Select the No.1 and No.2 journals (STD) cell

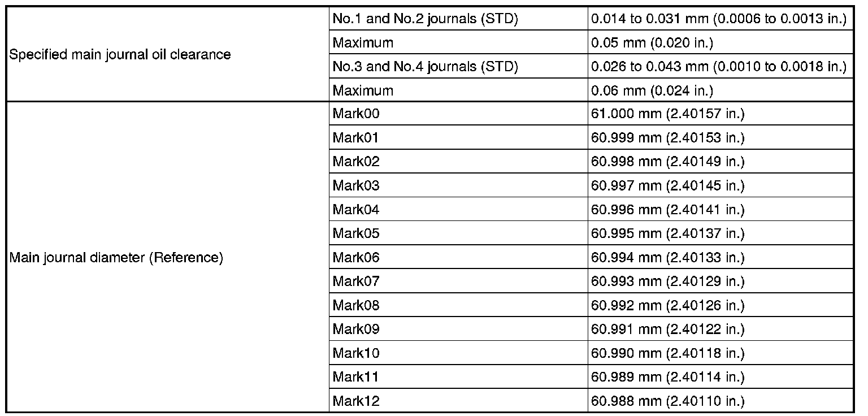458,19
